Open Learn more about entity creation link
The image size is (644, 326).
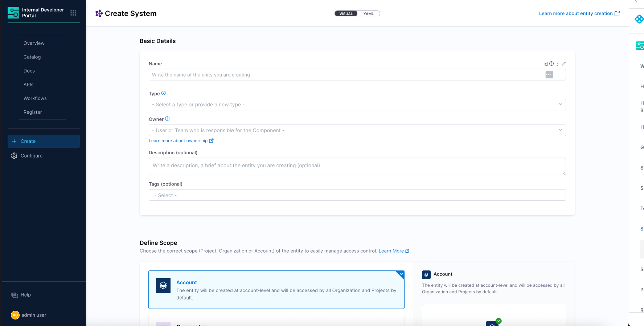(x=579, y=13)
